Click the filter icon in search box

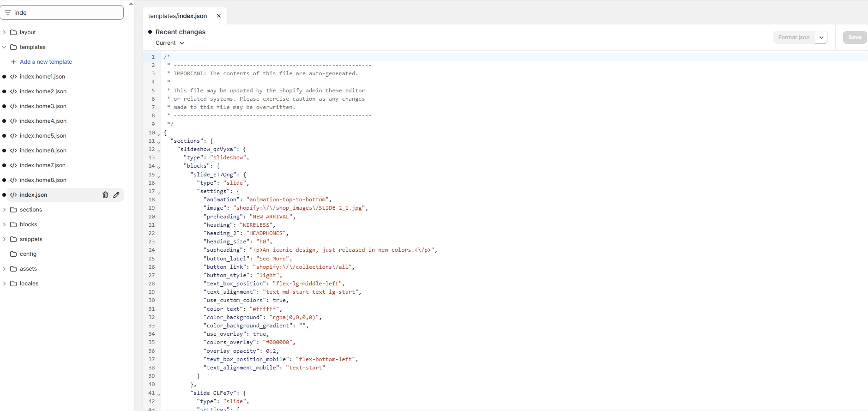[8, 13]
